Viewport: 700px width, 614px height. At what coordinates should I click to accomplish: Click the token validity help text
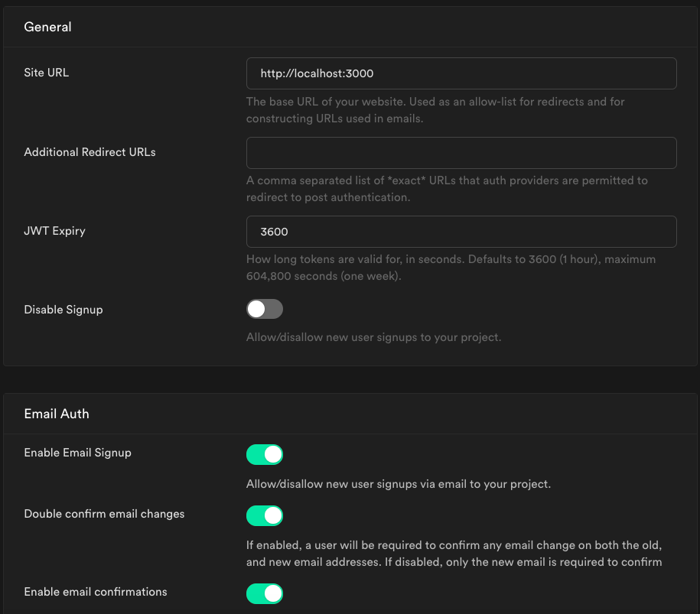pos(451,268)
